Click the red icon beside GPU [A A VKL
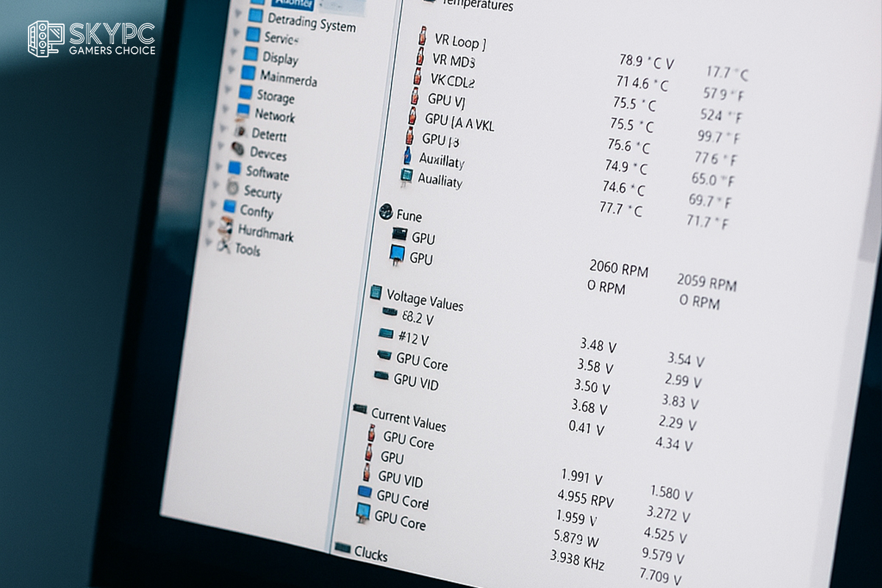 (x=412, y=116)
